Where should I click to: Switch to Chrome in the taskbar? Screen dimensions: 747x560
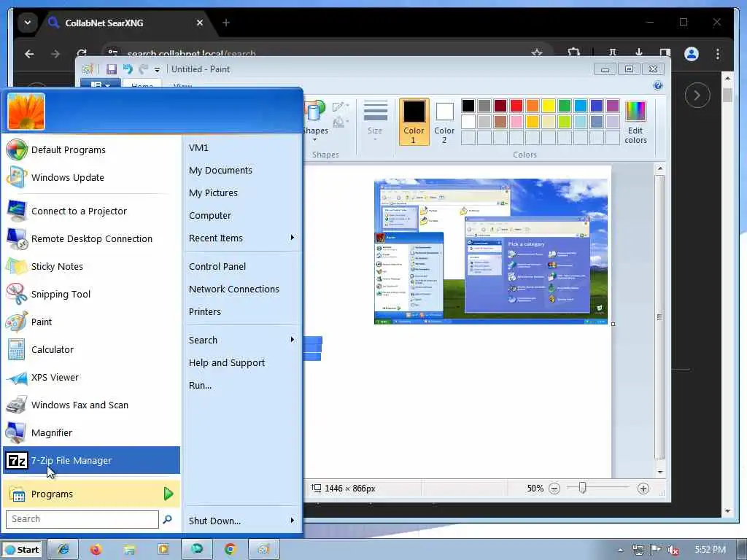click(x=230, y=550)
